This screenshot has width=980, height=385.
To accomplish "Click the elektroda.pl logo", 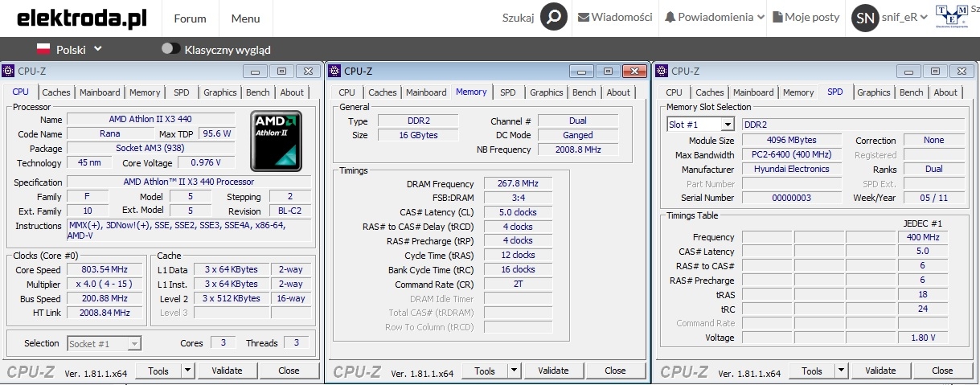I will 81,18.
